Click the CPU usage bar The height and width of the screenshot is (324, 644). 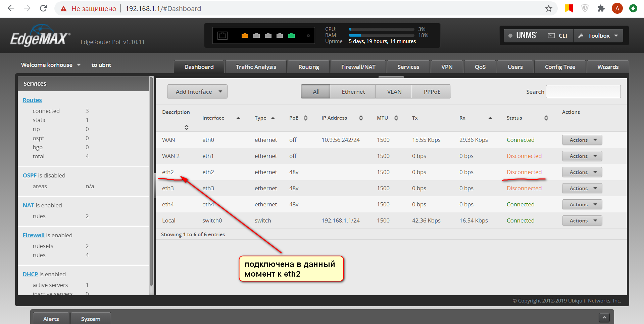click(x=382, y=29)
